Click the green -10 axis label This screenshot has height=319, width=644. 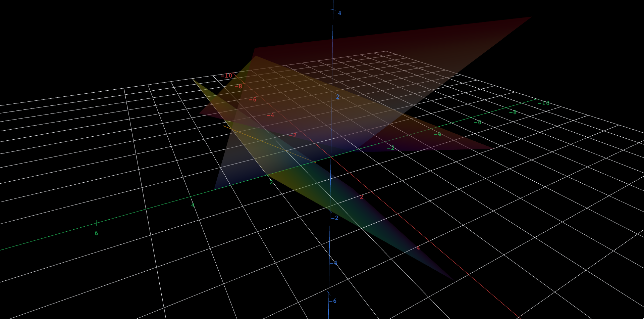click(544, 103)
